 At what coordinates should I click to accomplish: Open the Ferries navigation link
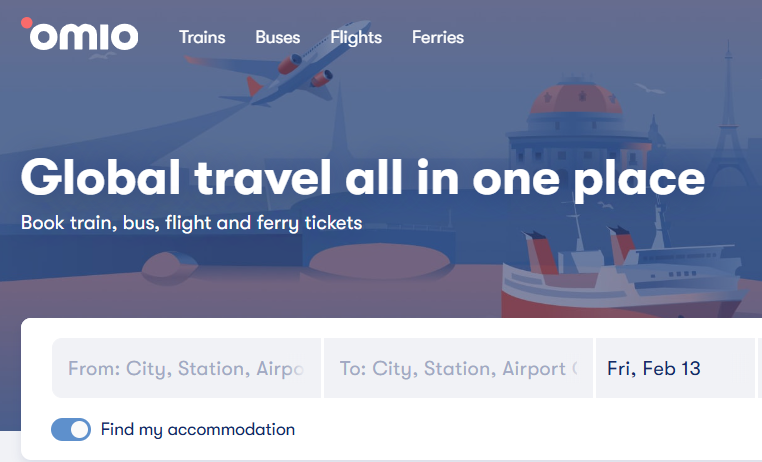(438, 38)
